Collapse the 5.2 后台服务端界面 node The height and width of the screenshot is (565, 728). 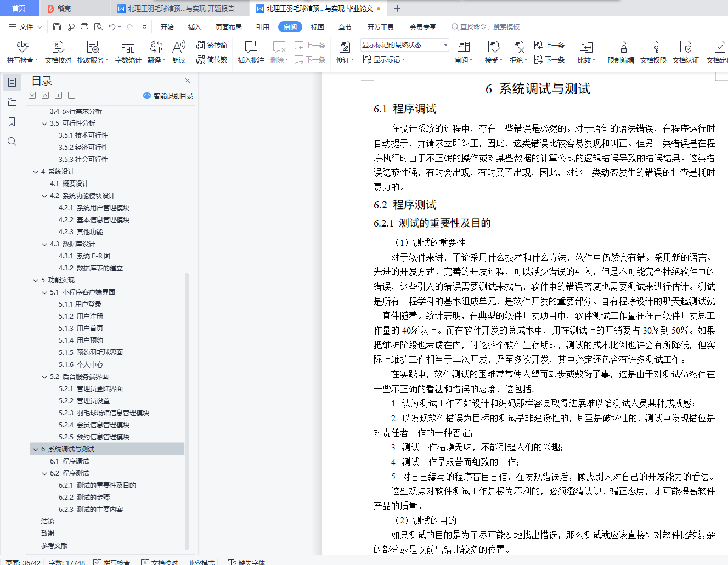tap(44, 377)
